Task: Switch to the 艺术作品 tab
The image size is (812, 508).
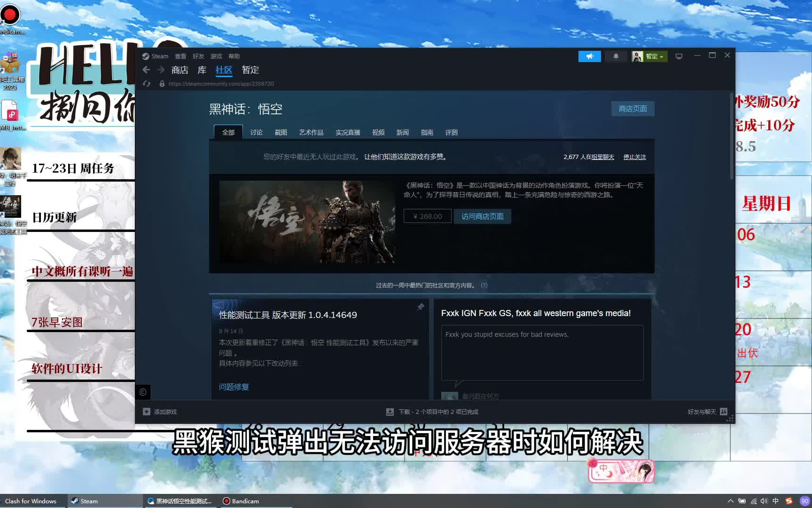Action: click(311, 132)
